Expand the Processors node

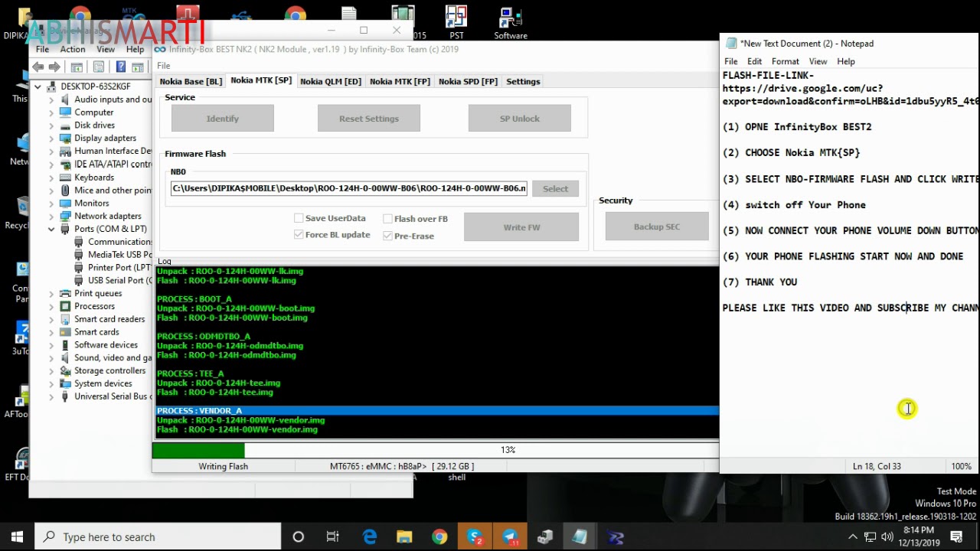click(x=51, y=306)
